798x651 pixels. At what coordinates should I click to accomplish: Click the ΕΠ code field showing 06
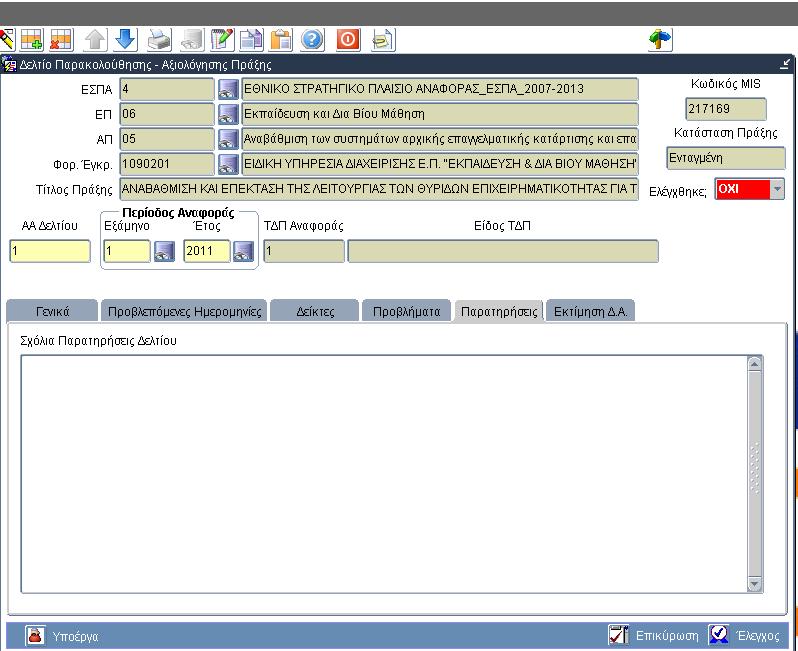pyautogui.click(x=167, y=114)
